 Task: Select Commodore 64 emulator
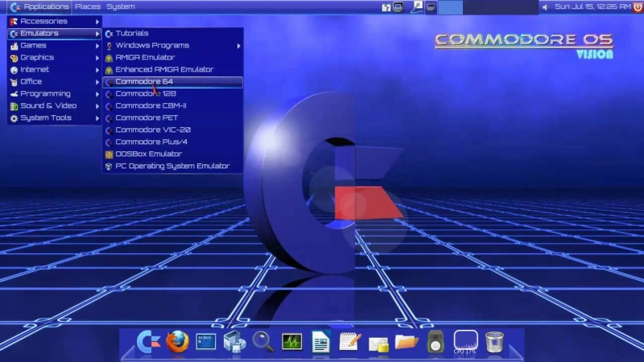(172, 82)
